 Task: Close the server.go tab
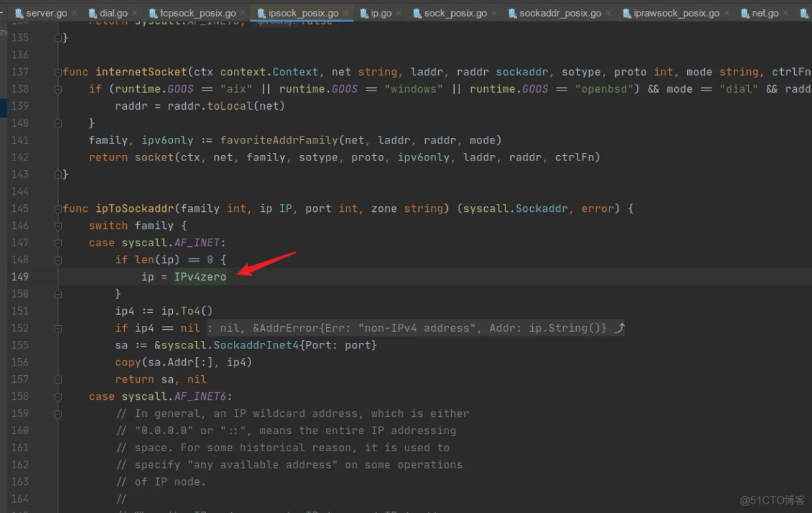75,13
